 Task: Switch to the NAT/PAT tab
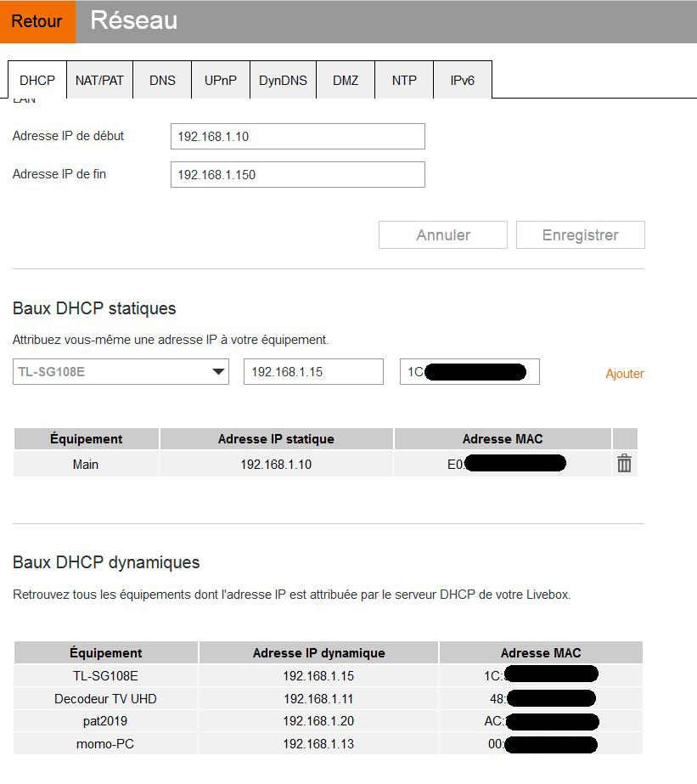99,81
